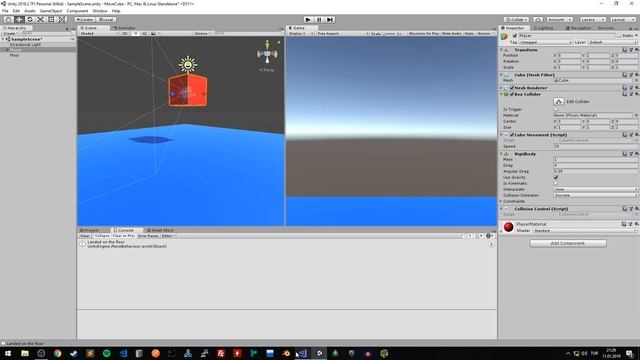640x360 pixels.
Task: Start Play mode with Play button
Action: pos(308,20)
